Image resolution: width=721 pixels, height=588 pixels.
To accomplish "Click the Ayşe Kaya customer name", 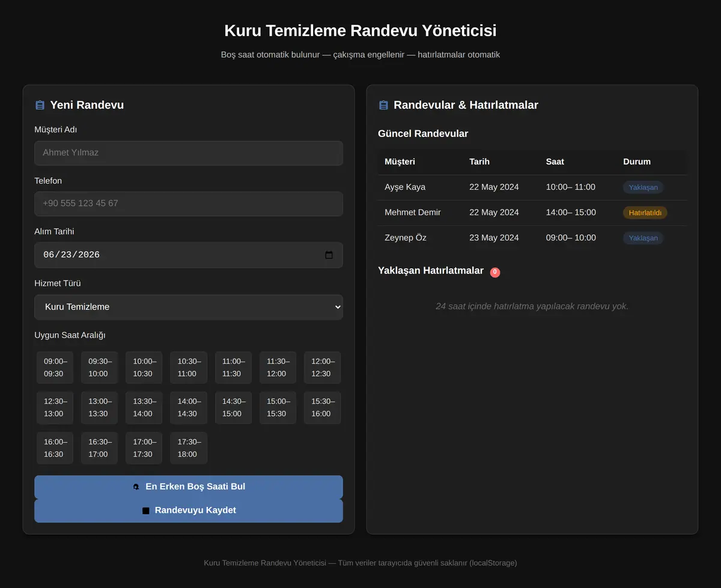I will pos(405,187).
